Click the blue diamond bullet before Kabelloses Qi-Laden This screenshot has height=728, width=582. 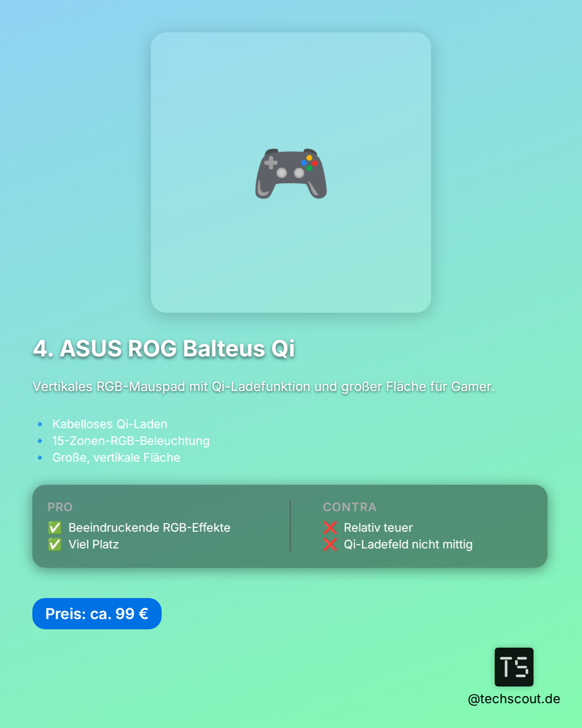40,424
